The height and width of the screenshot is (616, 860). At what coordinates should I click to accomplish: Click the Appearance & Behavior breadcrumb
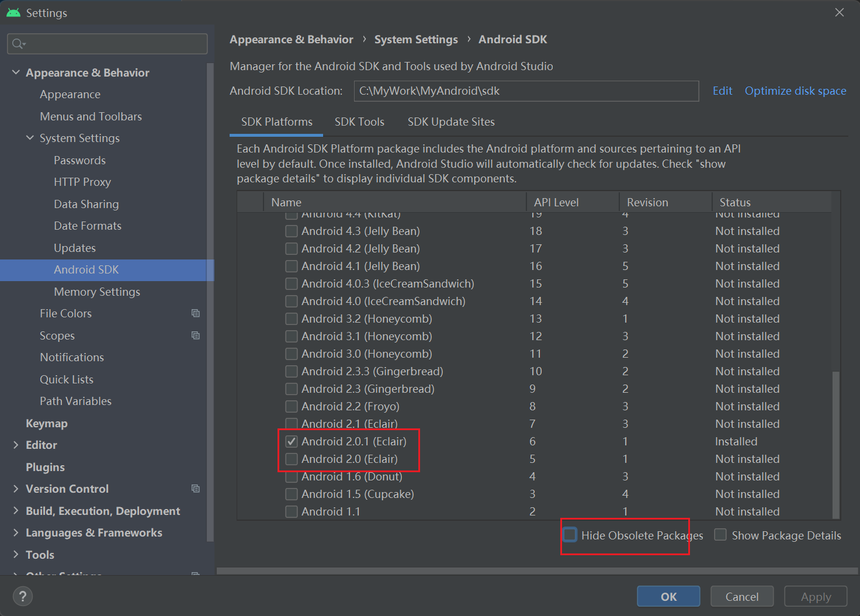coord(291,40)
